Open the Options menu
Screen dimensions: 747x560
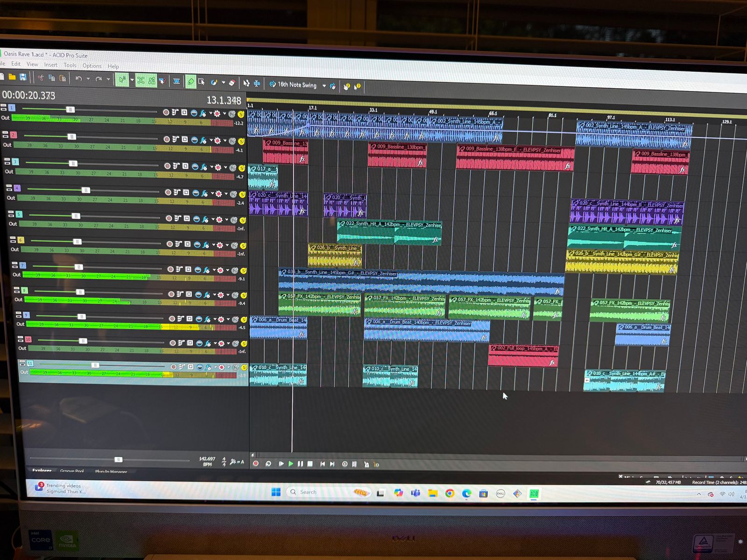[x=92, y=66]
